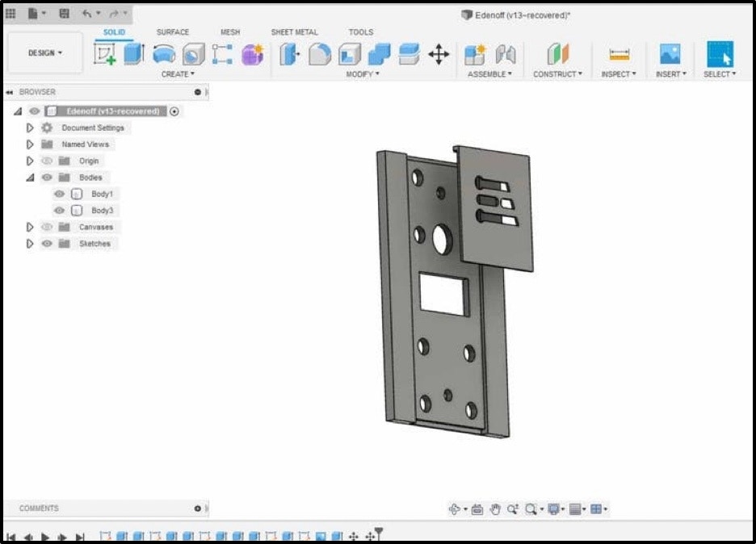
Task: Switch to the SURFACE tab
Action: pyautogui.click(x=172, y=32)
